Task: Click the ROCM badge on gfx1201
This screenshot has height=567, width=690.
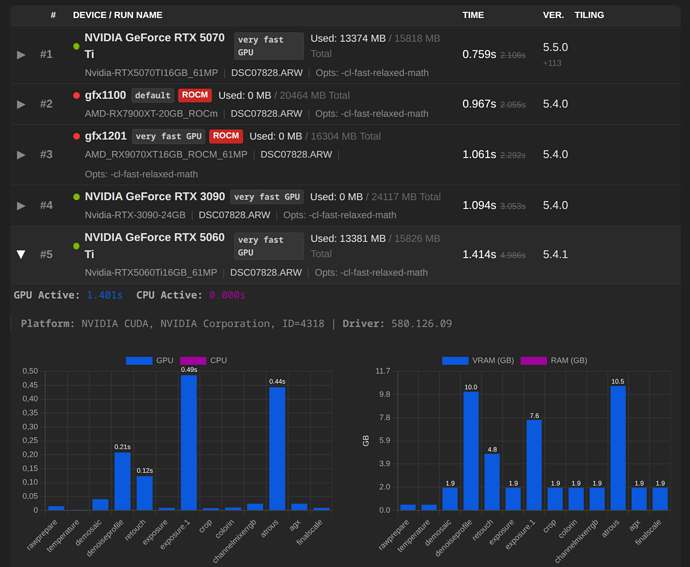Action: click(226, 136)
